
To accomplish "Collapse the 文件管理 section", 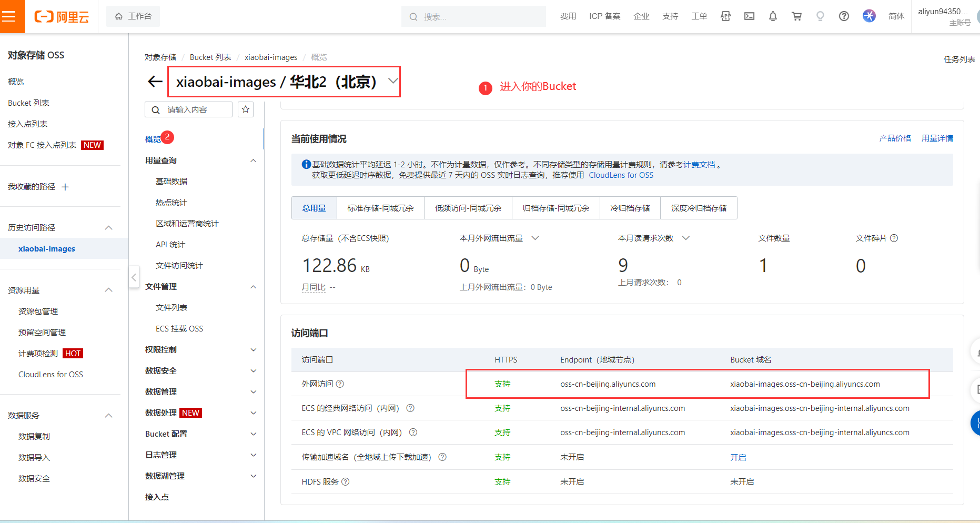I will pos(253,287).
